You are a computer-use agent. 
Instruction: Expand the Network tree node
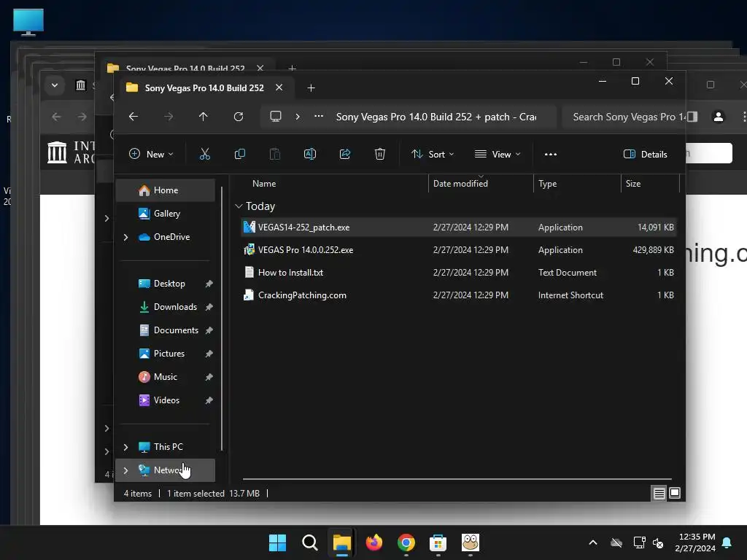(125, 470)
